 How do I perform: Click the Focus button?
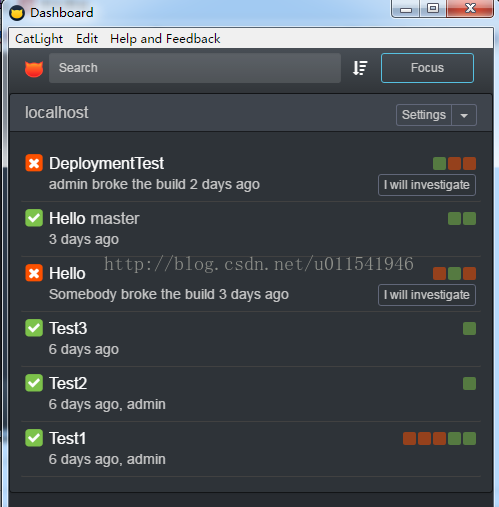[427, 68]
